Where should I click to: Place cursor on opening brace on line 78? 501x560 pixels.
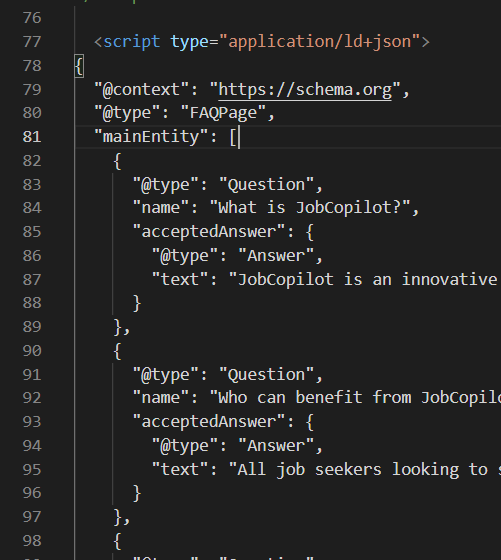[79, 66]
